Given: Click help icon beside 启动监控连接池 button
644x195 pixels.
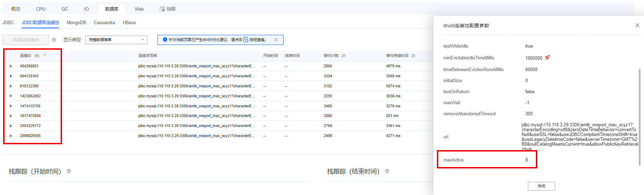Looking at the screenshot, I should (54, 40).
